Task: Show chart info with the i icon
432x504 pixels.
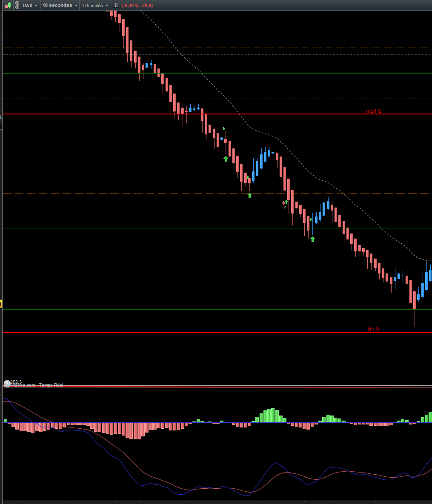Action: [116, 5]
